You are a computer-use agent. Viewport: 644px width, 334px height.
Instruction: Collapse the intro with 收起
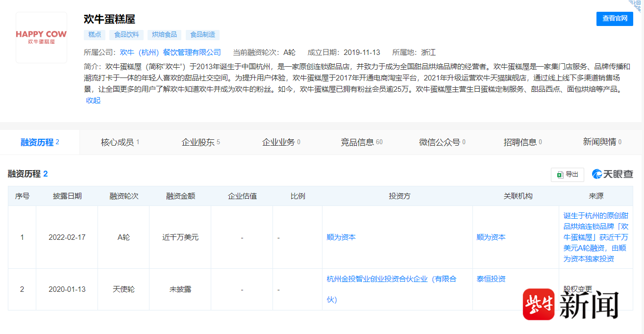(93, 100)
